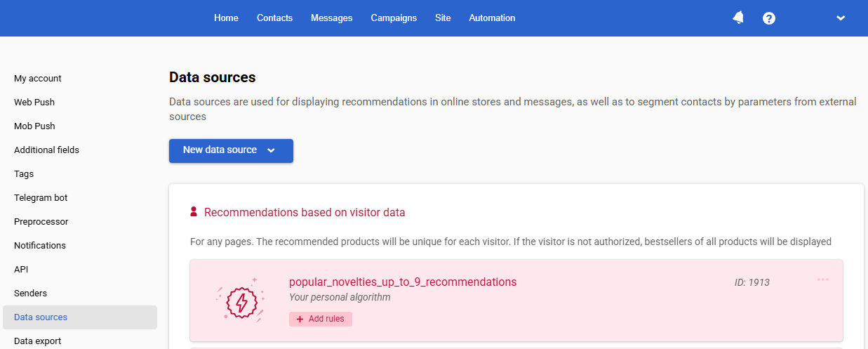This screenshot has width=868, height=349.
Task: Open the three-dots menu for popular_novelties
Action: pos(823,279)
